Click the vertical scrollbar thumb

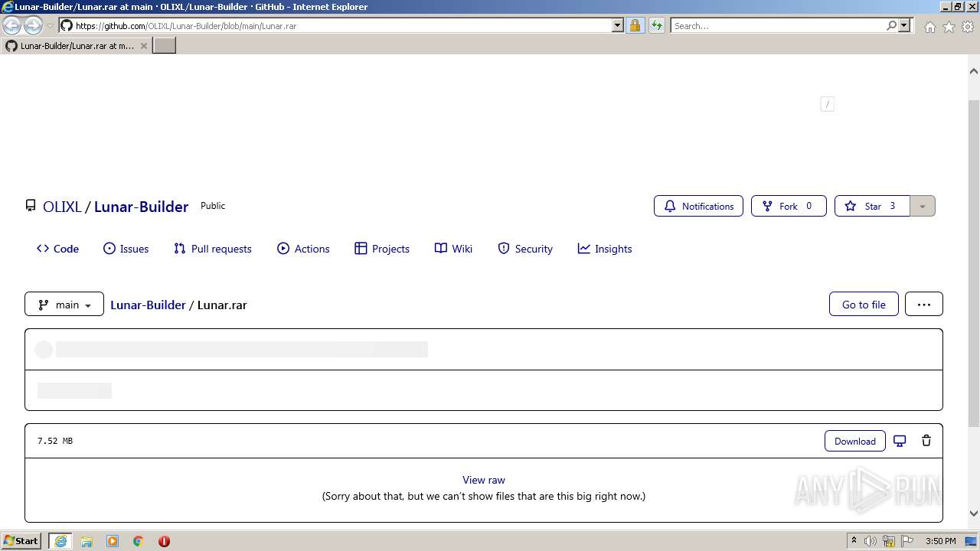(974, 262)
